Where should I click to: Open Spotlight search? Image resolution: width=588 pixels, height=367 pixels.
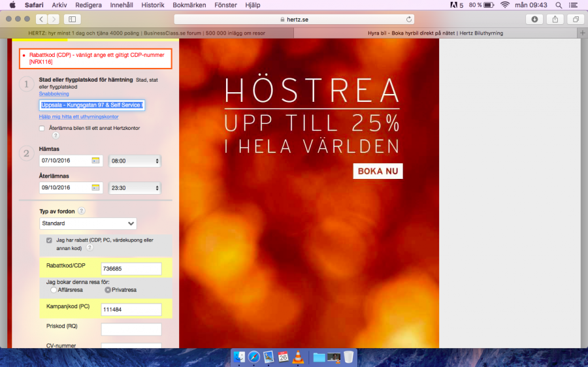559,5
